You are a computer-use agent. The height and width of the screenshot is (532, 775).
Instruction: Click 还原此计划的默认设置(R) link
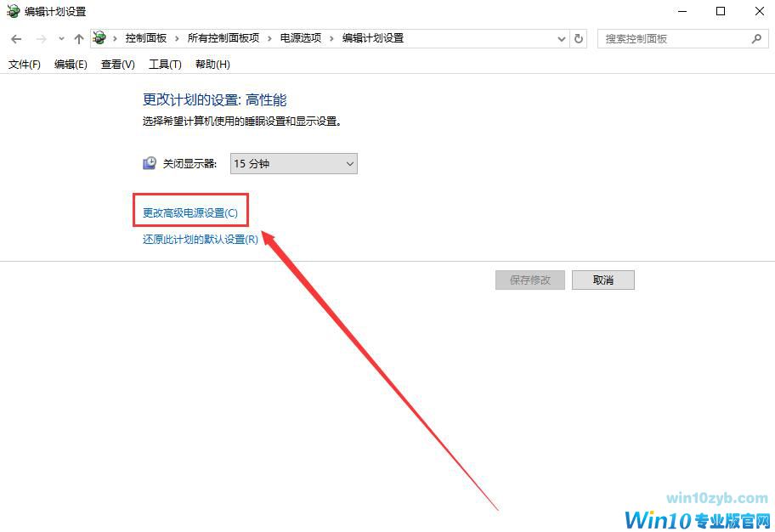pos(201,240)
